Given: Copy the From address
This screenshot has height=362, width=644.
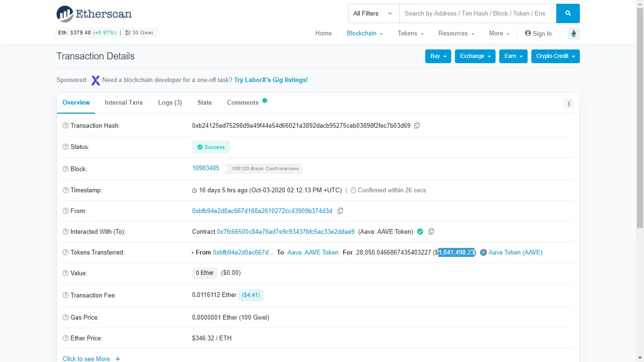Looking at the screenshot, I should point(340,211).
